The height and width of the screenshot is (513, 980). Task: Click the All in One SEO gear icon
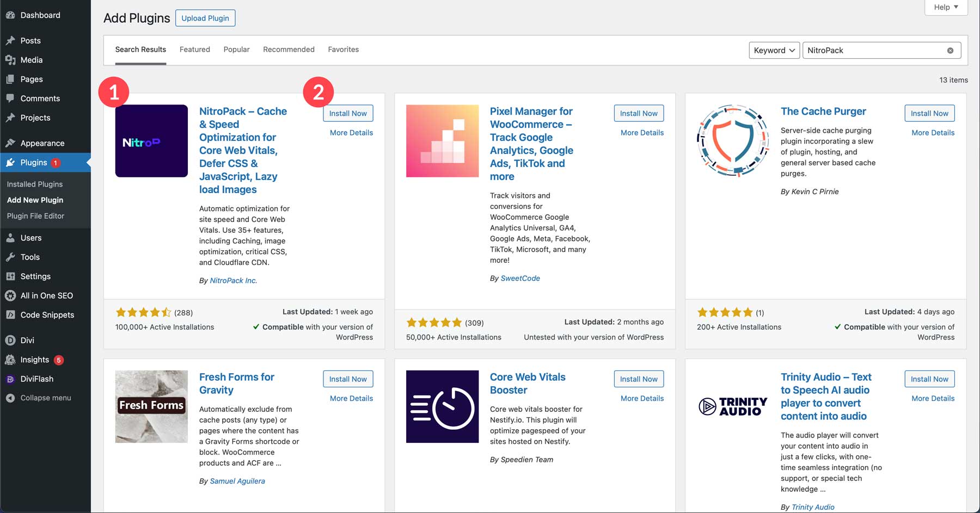point(10,296)
